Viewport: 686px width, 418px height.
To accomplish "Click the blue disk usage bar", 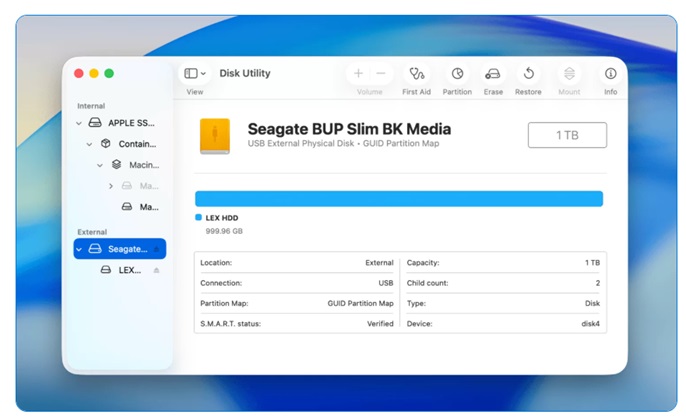I will pos(399,199).
